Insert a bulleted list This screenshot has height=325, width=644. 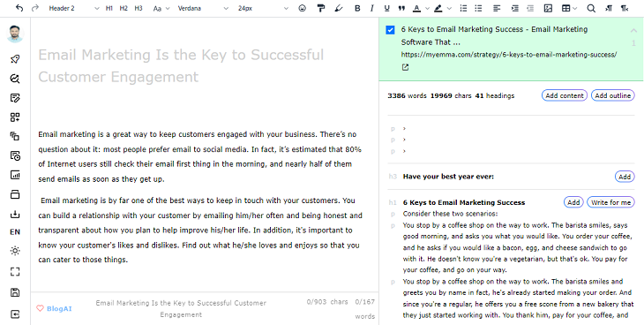478,8
